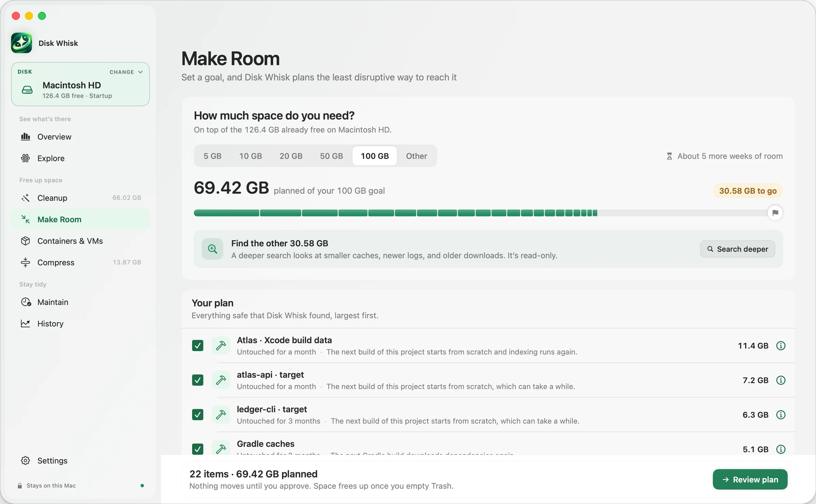Click About 5 more weeks of room
Viewport: 816px width, 504px height.
[x=725, y=156]
